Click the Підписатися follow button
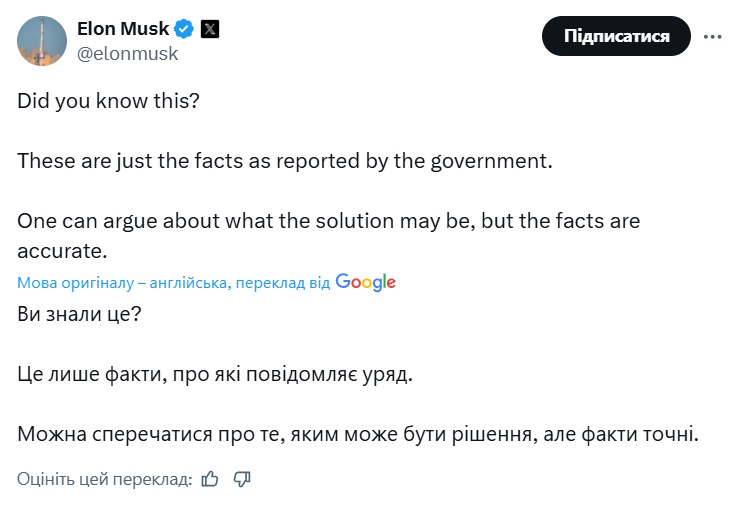This screenshot has width=741, height=506. [x=616, y=36]
